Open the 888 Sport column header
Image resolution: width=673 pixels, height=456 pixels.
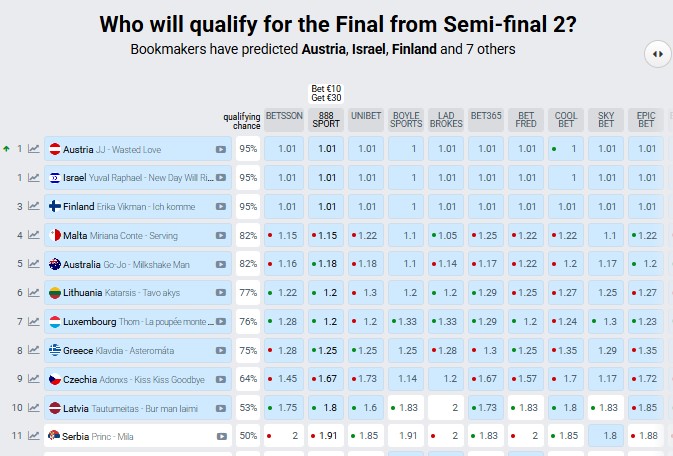click(326, 120)
